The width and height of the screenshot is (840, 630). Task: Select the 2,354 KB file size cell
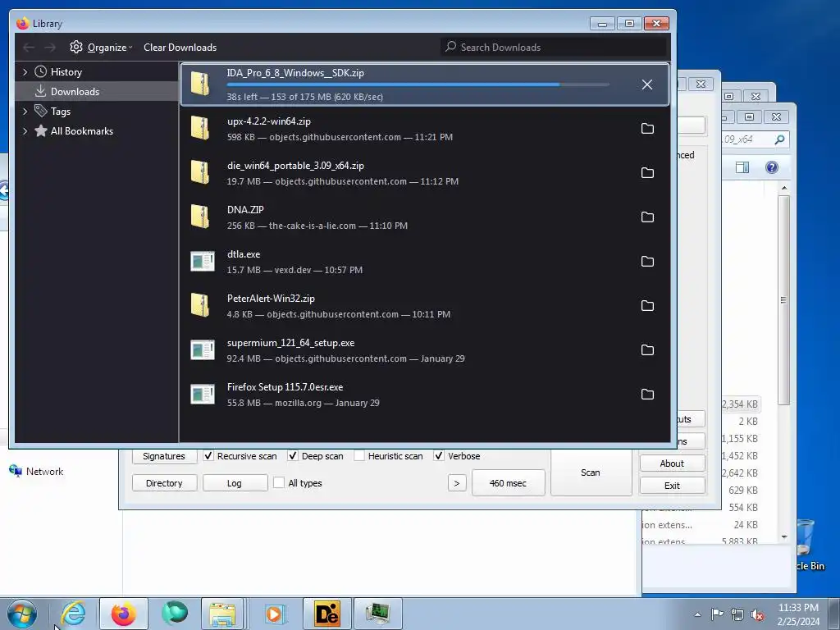click(740, 404)
